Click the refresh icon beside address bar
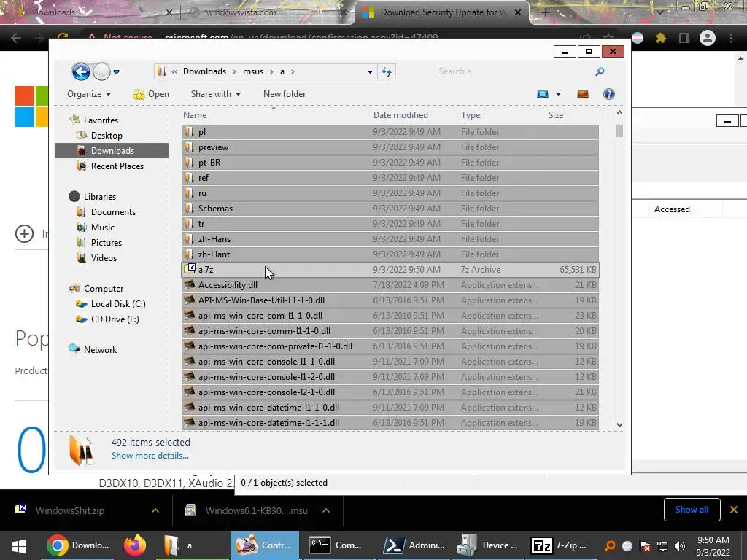This screenshot has width=747, height=560. point(387,72)
